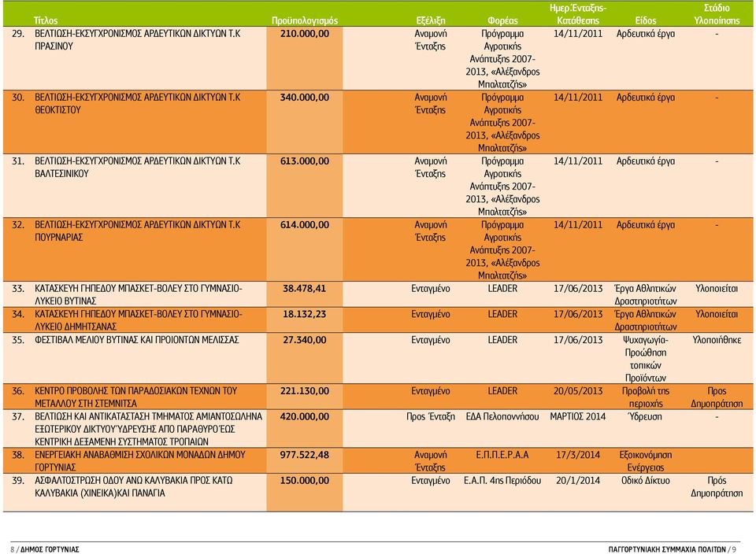756x554 pixels.
Task: Click row 30 title ending 'Τ.Κ ΘΕΟΚΤΙΣΤΟΥ'
Action: click(x=137, y=104)
